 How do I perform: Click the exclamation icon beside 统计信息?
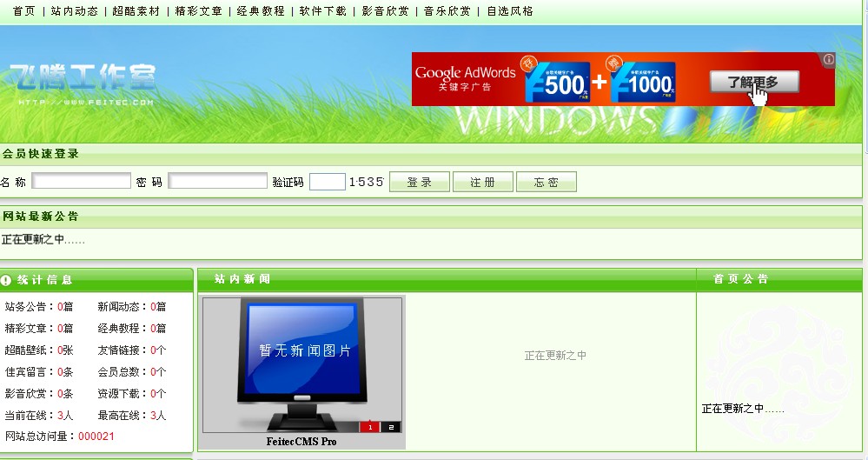pyautogui.click(x=6, y=280)
